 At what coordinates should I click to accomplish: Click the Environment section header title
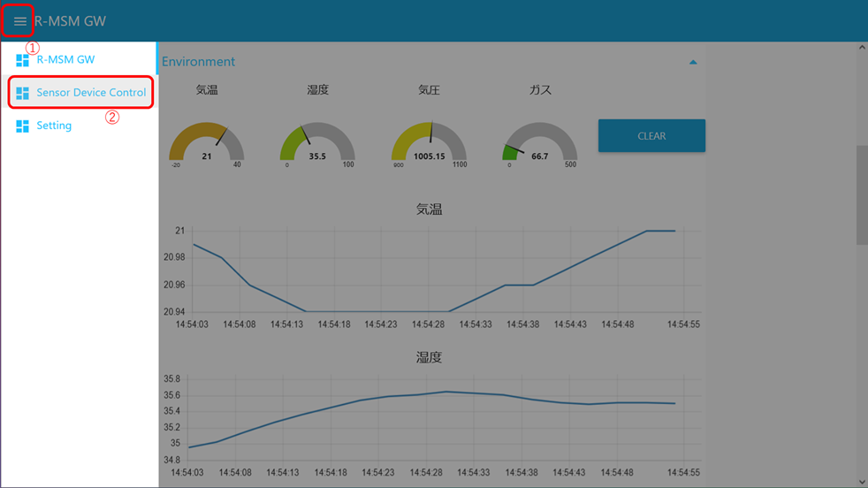[x=199, y=62]
